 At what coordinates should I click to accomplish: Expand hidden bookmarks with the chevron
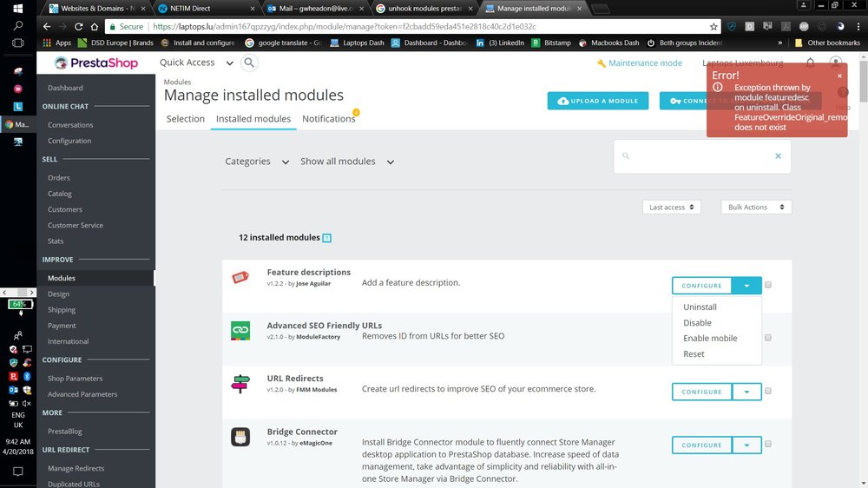[x=780, y=43]
